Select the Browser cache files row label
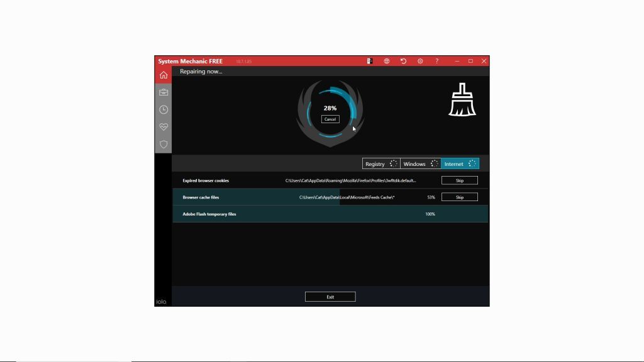The image size is (644, 362). pos(201,197)
